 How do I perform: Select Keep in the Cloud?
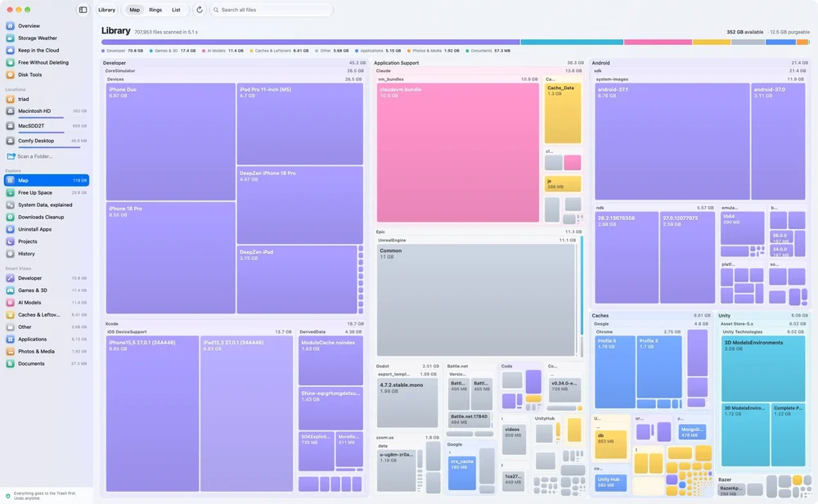tap(47, 50)
